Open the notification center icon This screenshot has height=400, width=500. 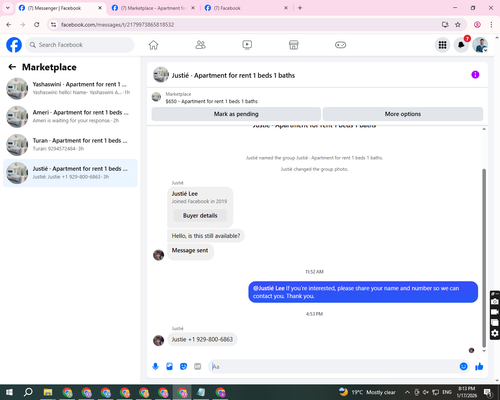pyautogui.click(x=488, y=392)
